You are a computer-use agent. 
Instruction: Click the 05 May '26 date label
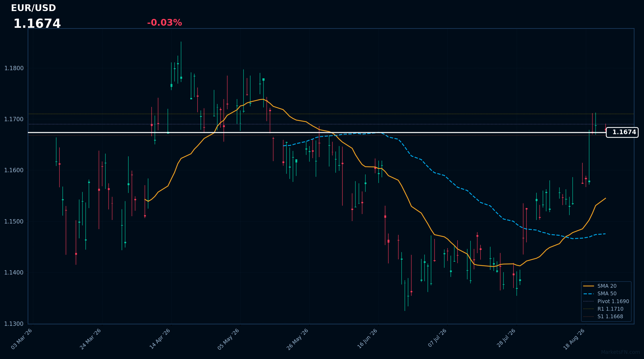[x=229, y=339]
